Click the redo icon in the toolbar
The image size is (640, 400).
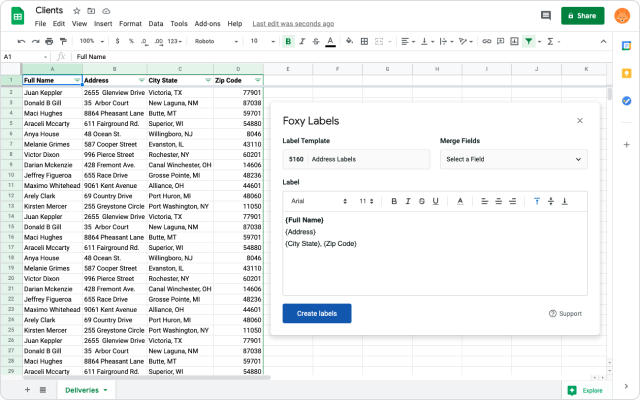click(x=36, y=41)
